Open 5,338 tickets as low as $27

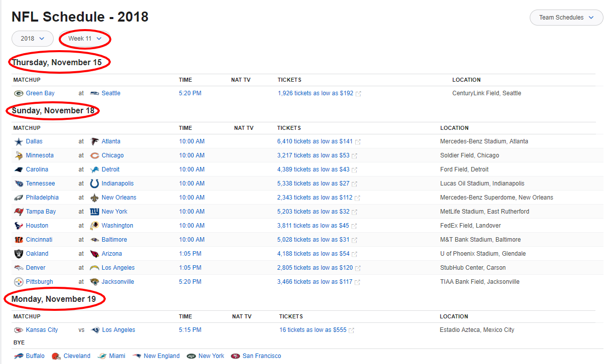point(314,184)
